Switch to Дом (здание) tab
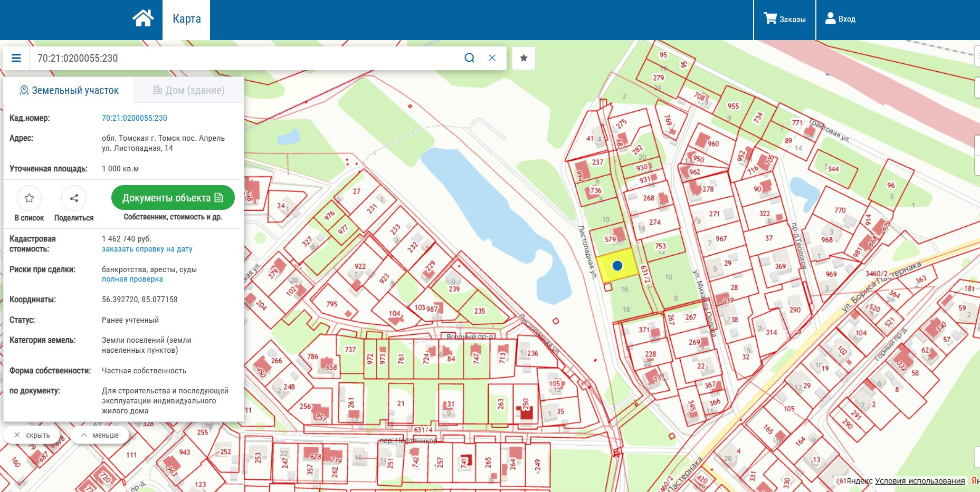This screenshot has height=492, width=980. pos(189,90)
